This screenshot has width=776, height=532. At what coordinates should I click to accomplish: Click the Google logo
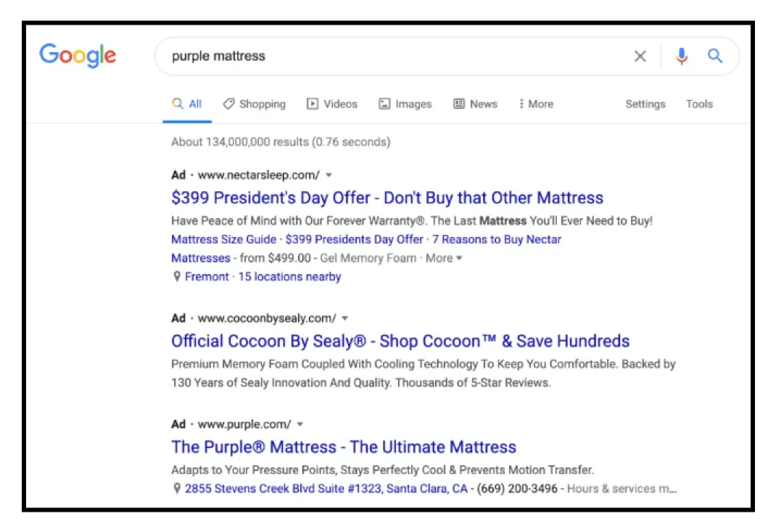coord(78,55)
